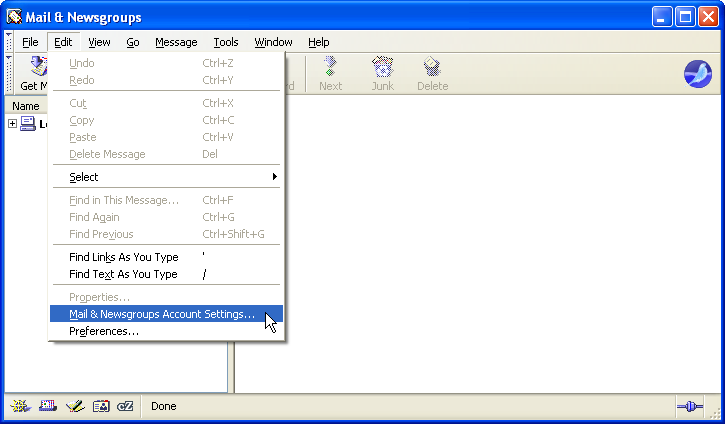This screenshot has width=725, height=424.
Task: Click the grayed Cut menu entry
Action: coord(166,103)
